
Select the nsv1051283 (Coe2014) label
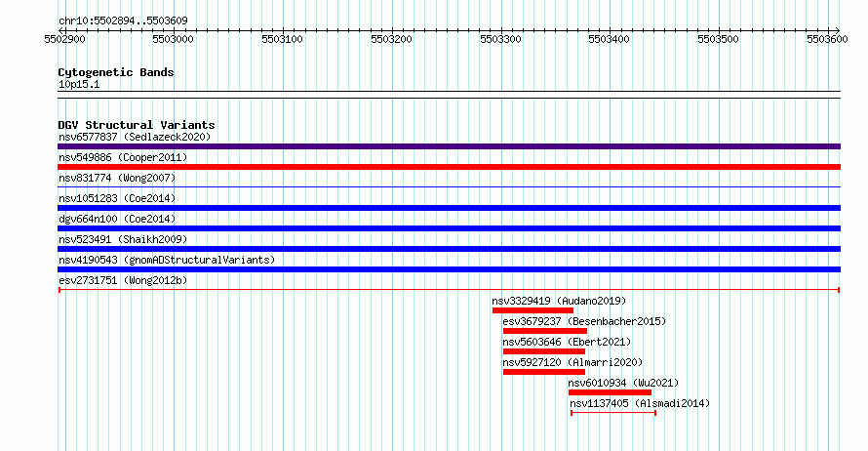click(x=117, y=198)
